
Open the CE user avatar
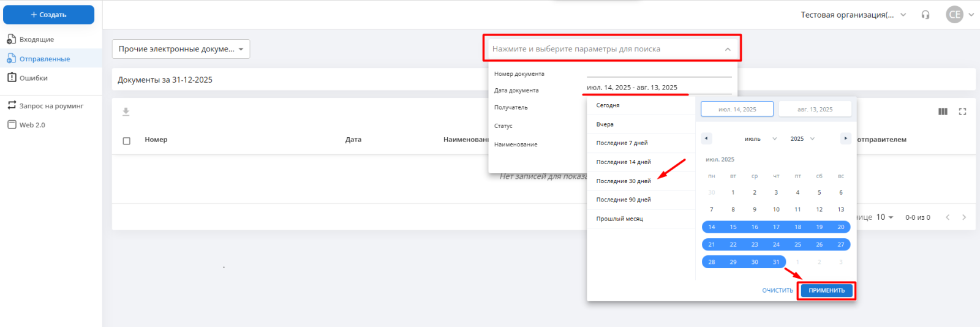coord(954,15)
